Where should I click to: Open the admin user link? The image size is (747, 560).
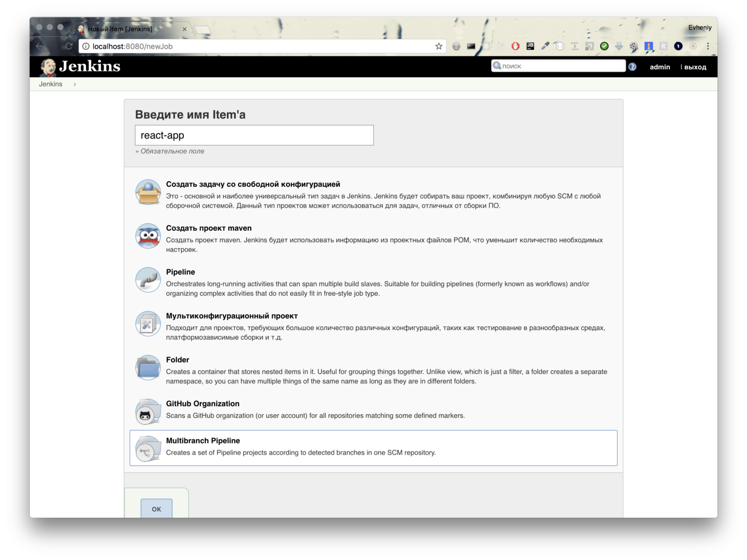tap(660, 67)
